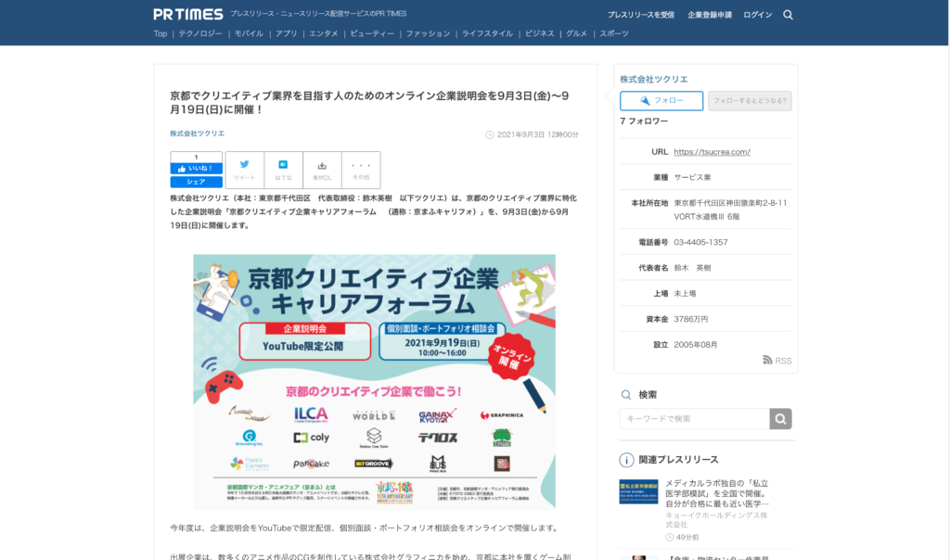Screen dimensions: 950x560
Task: Click 企業登録申請 in the header
Action: pyautogui.click(x=710, y=15)
